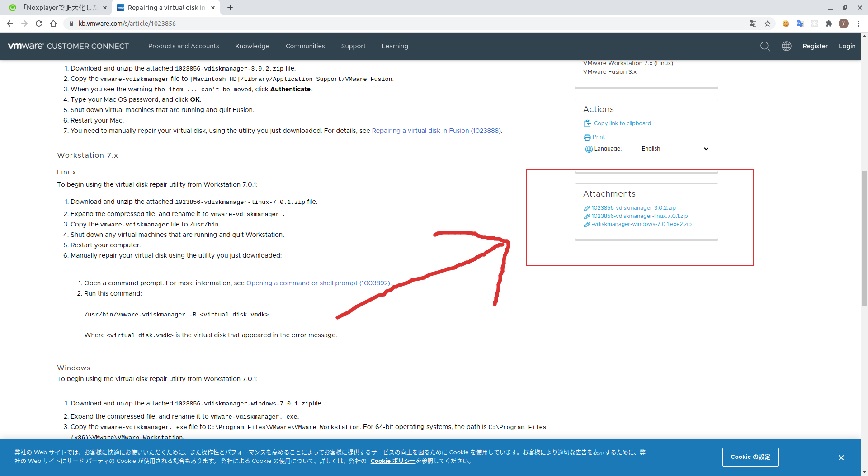Image resolution: width=868 pixels, height=476 pixels.
Task: Click the 'Windows' section subheading
Action: point(74,368)
